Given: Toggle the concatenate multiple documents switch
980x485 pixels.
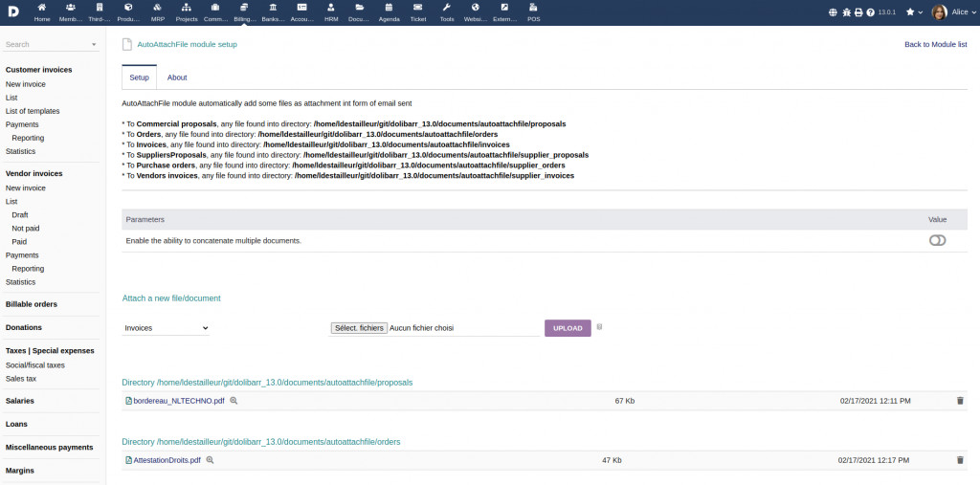Looking at the screenshot, I should [937, 241].
